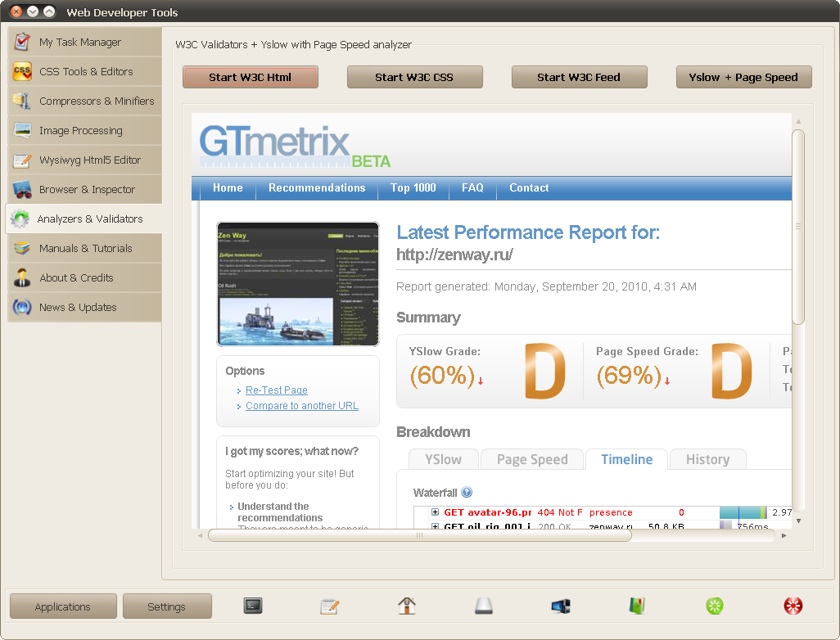Show Manuals & Tutorials
Screen dimensions: 840x640
(x=84, y=248)
